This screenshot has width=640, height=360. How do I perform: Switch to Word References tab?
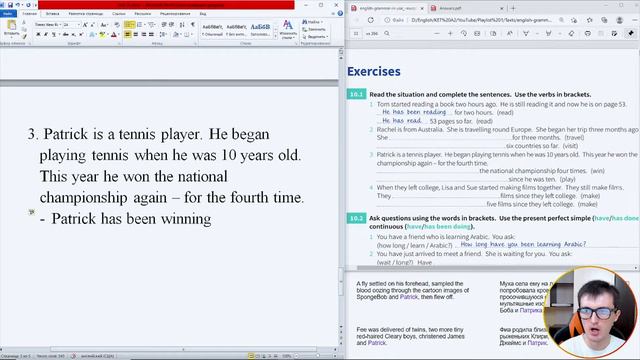[119, 13]
